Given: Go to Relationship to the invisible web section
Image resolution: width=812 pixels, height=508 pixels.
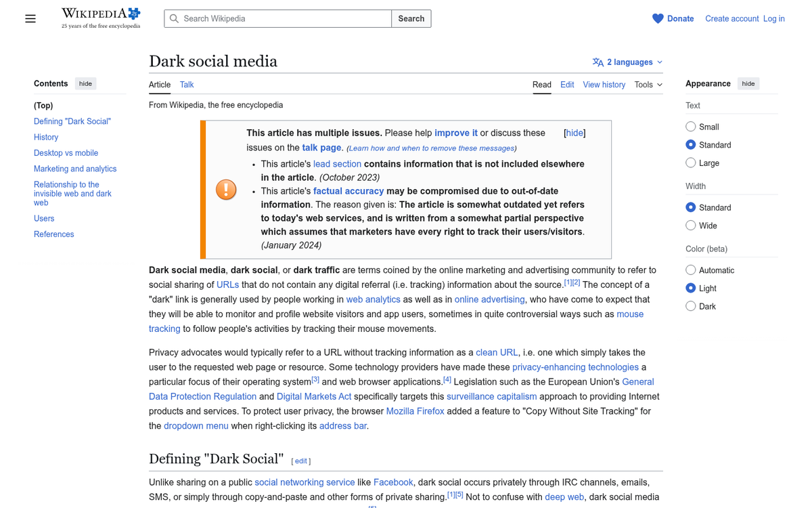Looking at the screenshot, I should 72,194.
